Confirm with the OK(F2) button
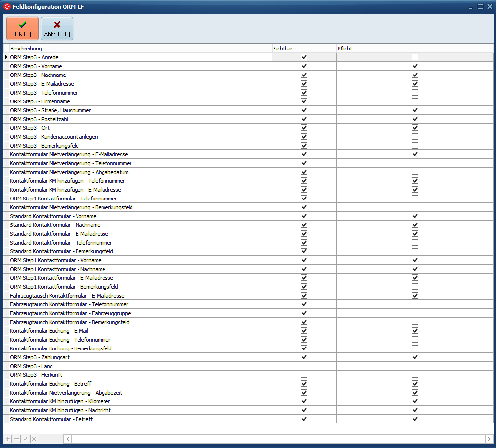496x448 pixels. pyautogui.click(x=23, y=29)
